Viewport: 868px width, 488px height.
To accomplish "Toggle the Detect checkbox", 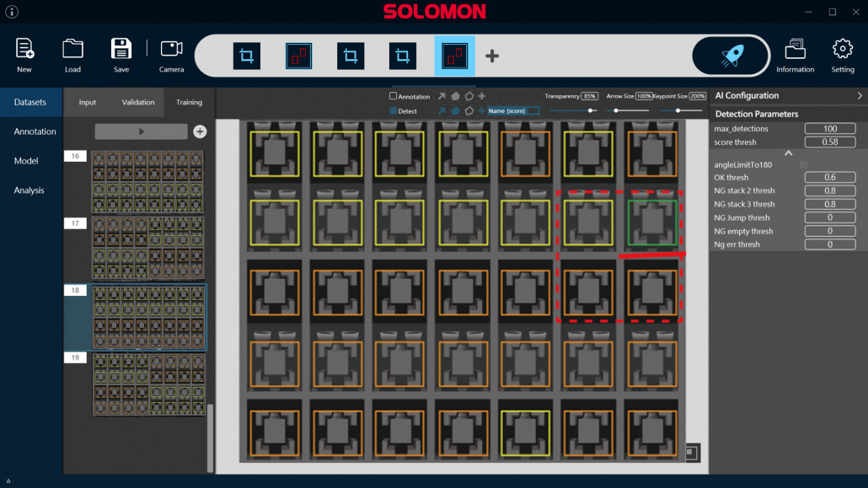I will click(x=393, y=110).
